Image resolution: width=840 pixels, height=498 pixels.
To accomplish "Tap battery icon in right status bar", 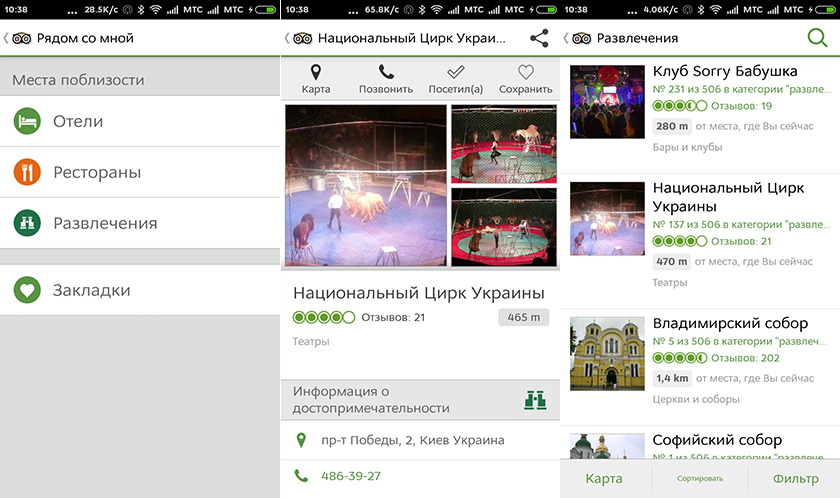I will [x=826, y=10].
